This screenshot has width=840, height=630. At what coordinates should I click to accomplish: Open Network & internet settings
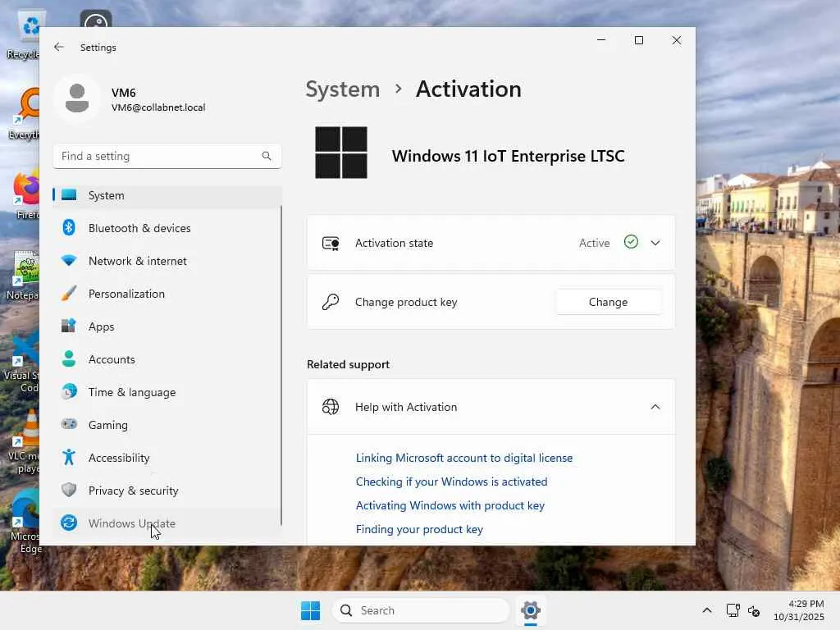click(x=167, y=261)
